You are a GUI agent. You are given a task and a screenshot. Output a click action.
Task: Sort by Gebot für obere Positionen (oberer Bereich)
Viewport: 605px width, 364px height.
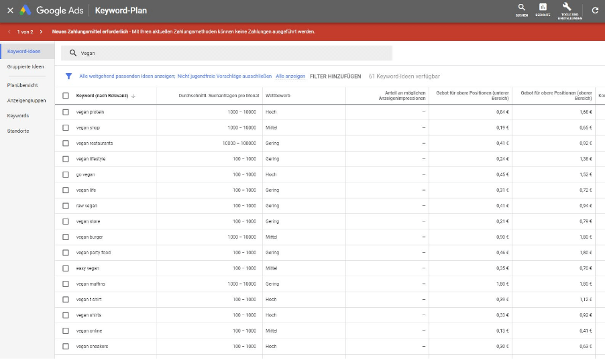point(556,96)
